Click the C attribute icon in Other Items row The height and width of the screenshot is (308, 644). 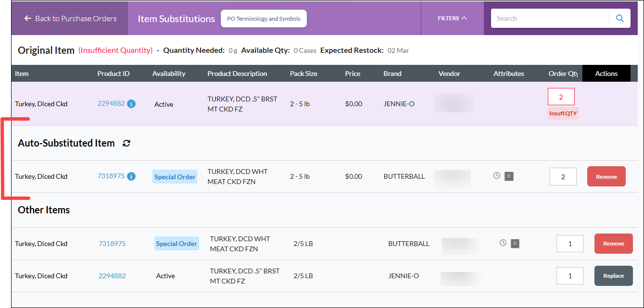[x=515, y=244]
